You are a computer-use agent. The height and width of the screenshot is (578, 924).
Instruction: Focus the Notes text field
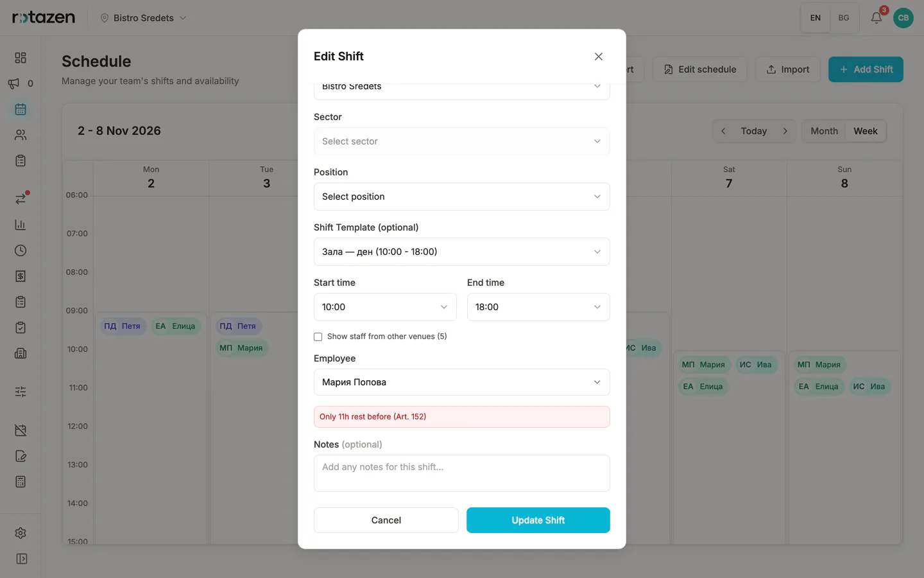point(462,473)
